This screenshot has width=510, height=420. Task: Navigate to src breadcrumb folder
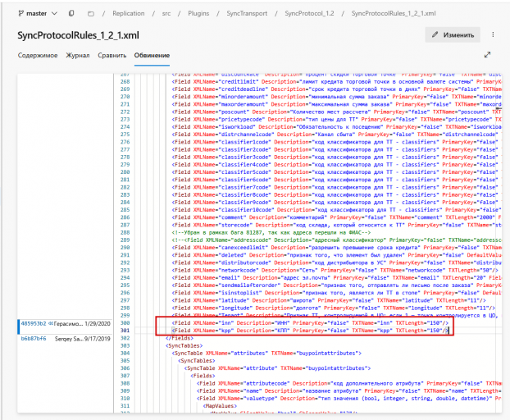[x=166, y=14]
